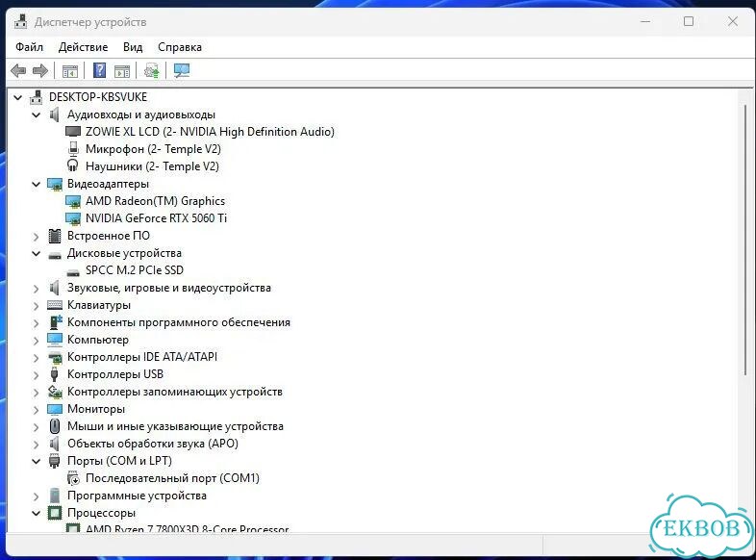756x560 pixels.
Task: Click the Компьютер category icon
Action: tap(55, 340)
